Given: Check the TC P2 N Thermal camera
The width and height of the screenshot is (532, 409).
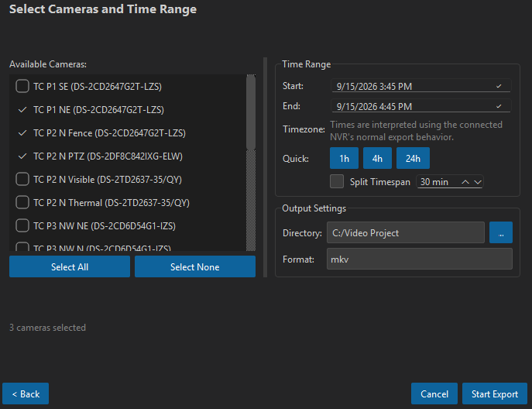Looking at the screenshot, I should [22, 203].
